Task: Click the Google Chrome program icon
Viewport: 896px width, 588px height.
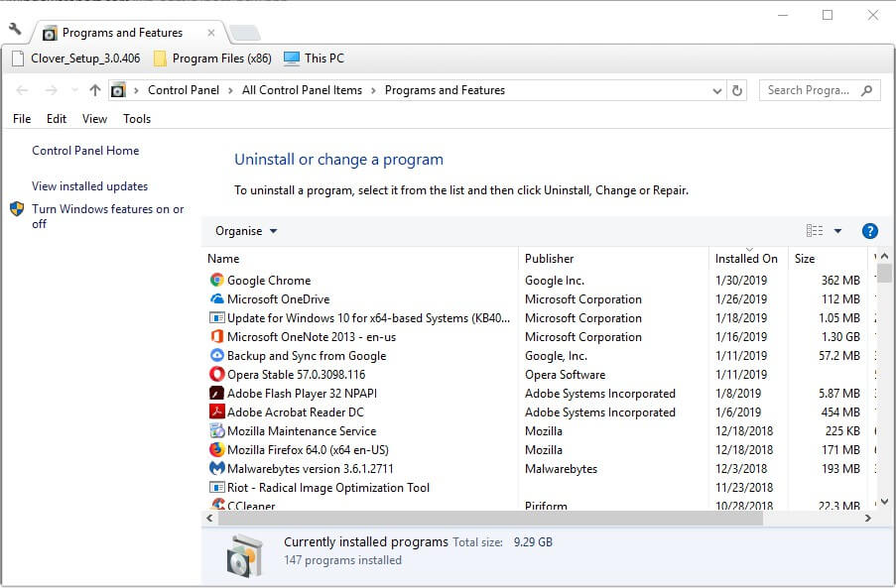Action: coord(216,280)
